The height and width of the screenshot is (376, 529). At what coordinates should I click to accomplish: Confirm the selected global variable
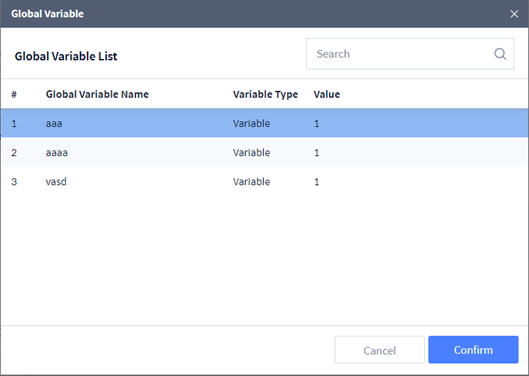coord(473,350)
